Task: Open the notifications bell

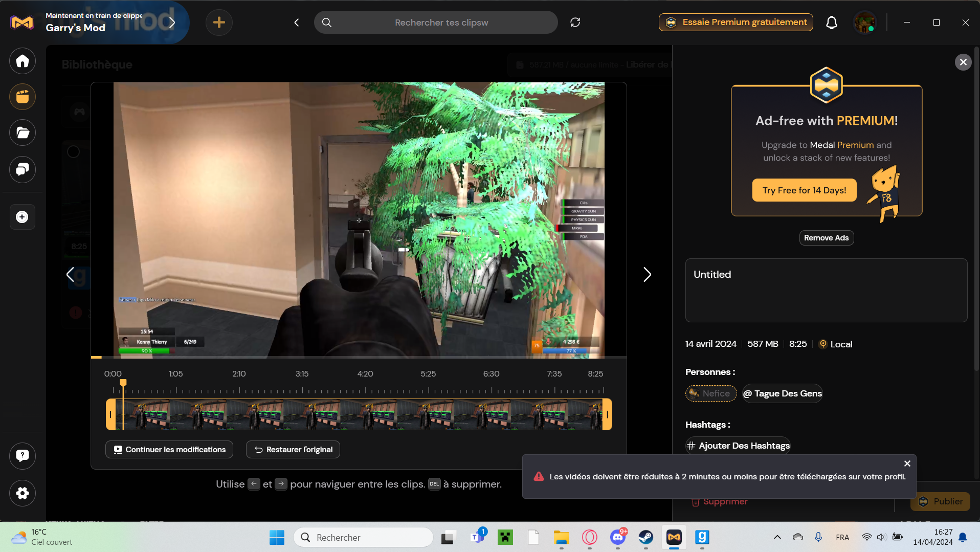Action: click(832, 23)
